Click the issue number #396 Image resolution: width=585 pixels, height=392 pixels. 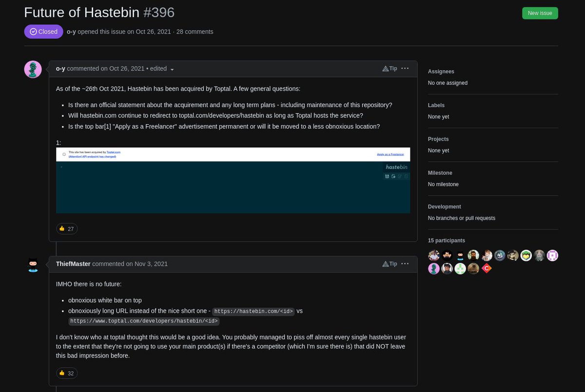click(x=159, y=13)
